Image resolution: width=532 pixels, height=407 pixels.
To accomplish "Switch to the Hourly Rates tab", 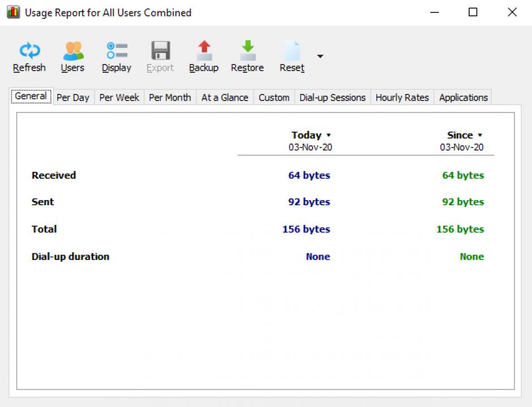I will tap(402, 98).
